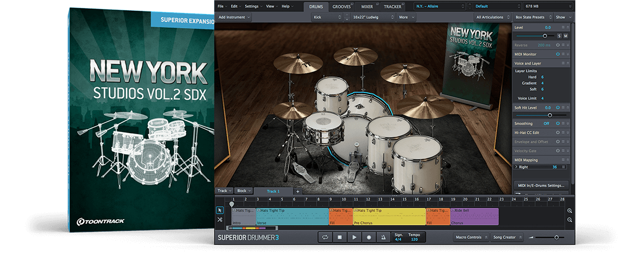
Task: Select the arrow pointer tool in timeline
Action: click(x=220, y=210)
